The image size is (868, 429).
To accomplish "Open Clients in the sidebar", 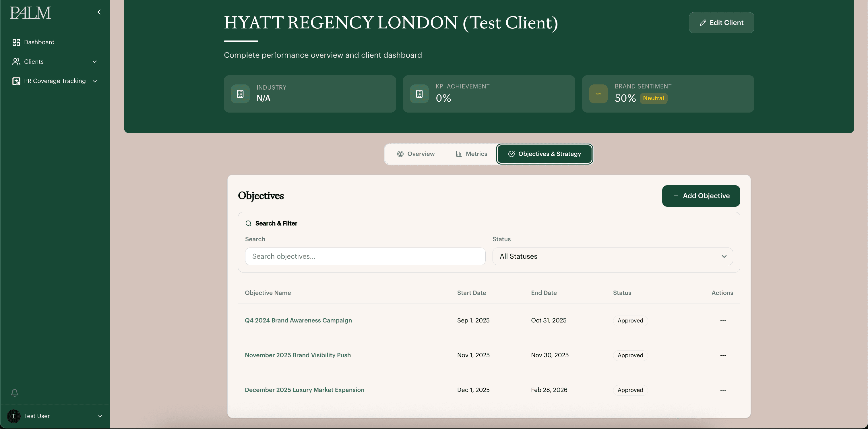I will (x=55, y=62).
